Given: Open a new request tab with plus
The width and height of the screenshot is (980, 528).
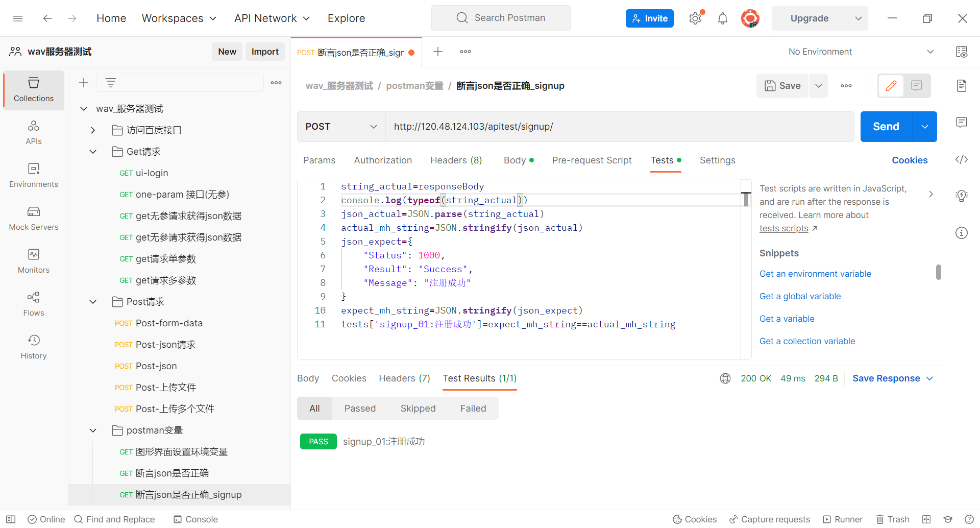Looking at the screenshot, I should pyautogui.click(x=438, y=52).
